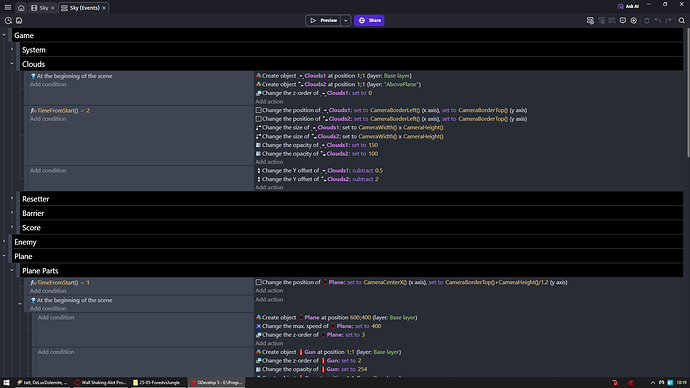Collapse the Clouds event group
Screen dimensions: 690x388
pyautogui.click(x=12, y=64)
